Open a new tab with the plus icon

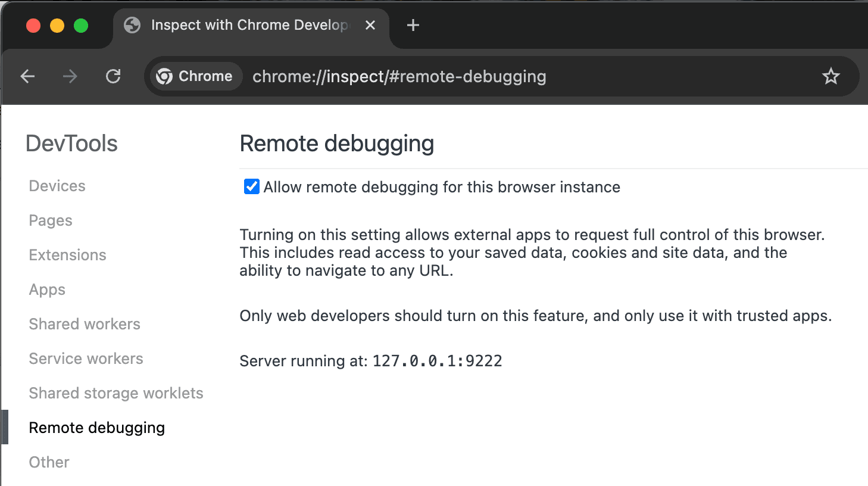pyautogui.click(x=412, y=25)
